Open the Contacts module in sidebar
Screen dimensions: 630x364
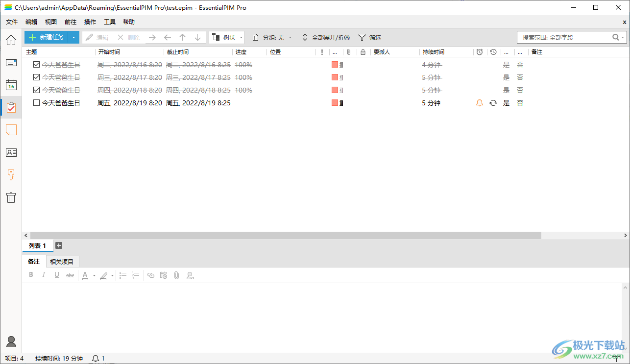[x=11, y=152]
